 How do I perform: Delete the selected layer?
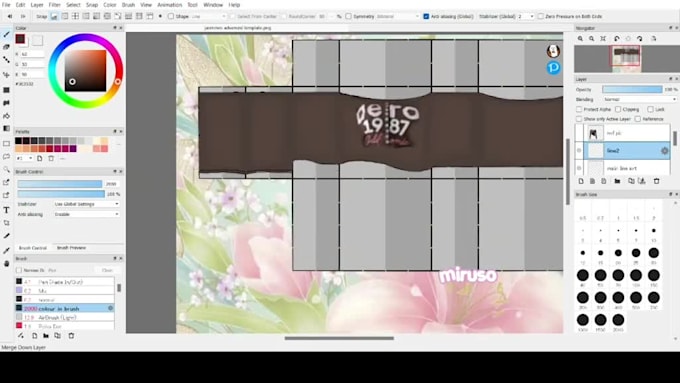click(657, 181)
